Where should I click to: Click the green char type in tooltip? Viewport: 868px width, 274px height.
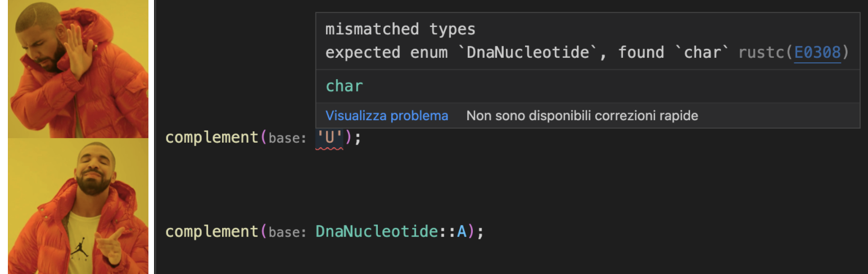[345, 86]
